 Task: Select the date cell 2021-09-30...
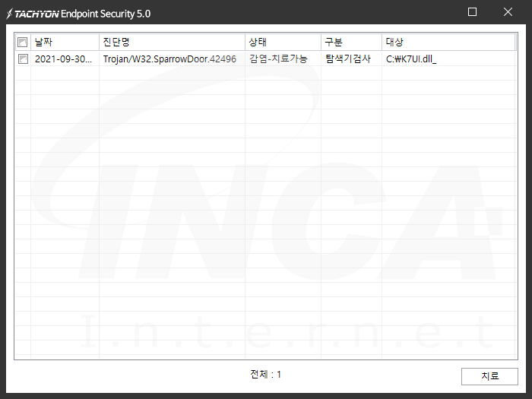[63, 59]
